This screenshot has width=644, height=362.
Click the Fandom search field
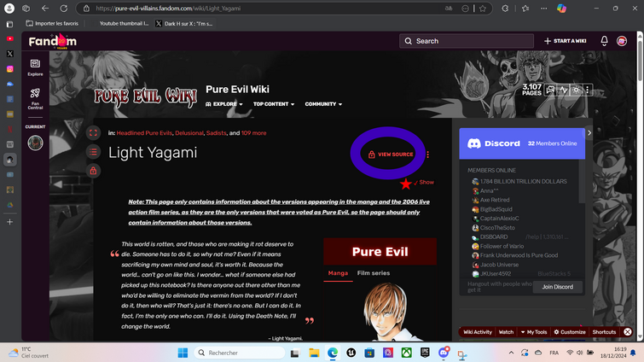(x=467, y=41)
